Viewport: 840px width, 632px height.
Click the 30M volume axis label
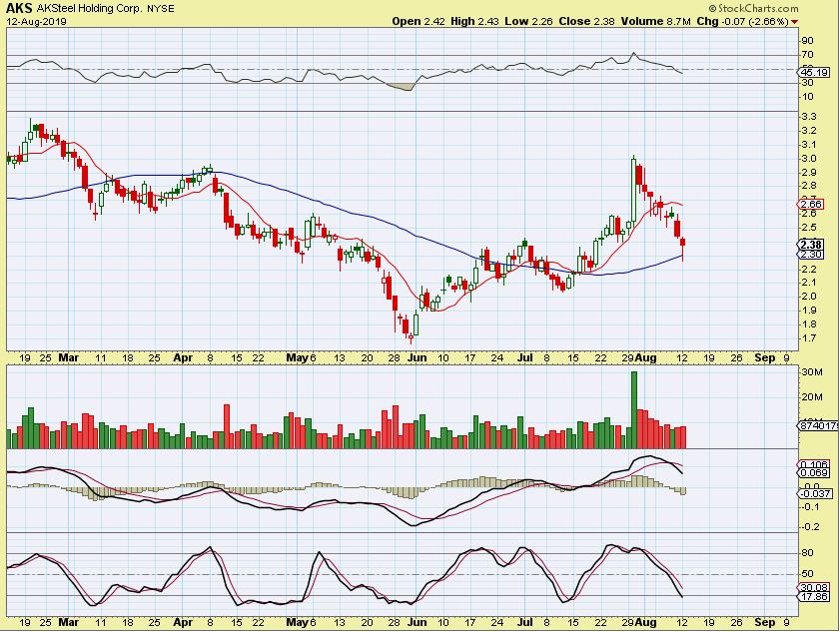[x=812, y=372]
